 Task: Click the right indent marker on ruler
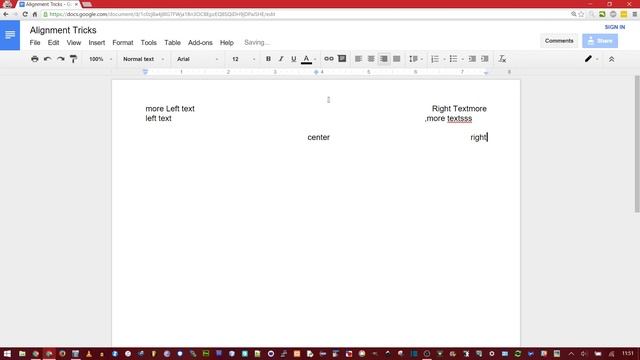click(x=486, y=73)
